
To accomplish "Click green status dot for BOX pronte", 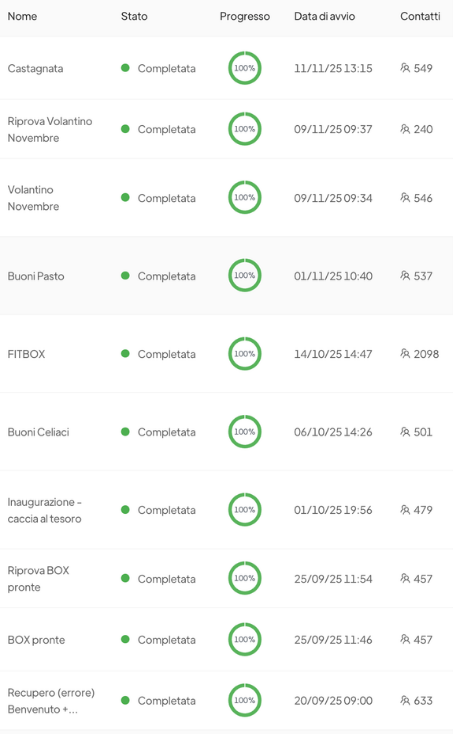I will 125,639.
